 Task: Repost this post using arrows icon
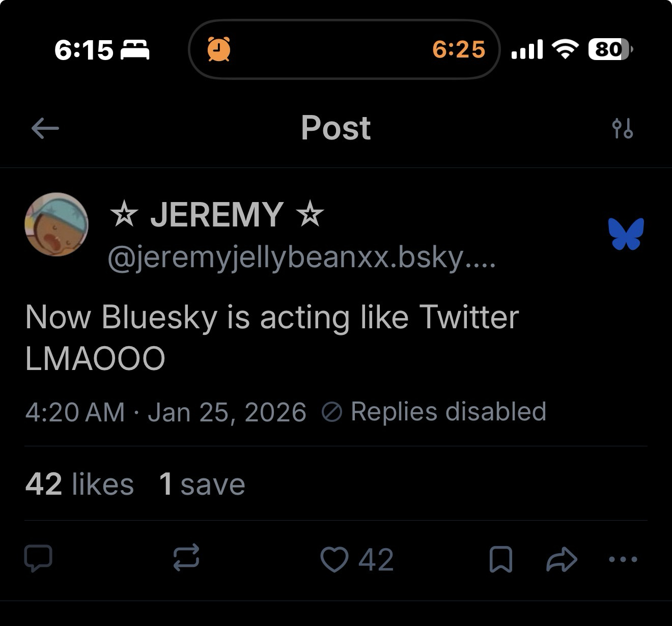[x=186, y=558]
